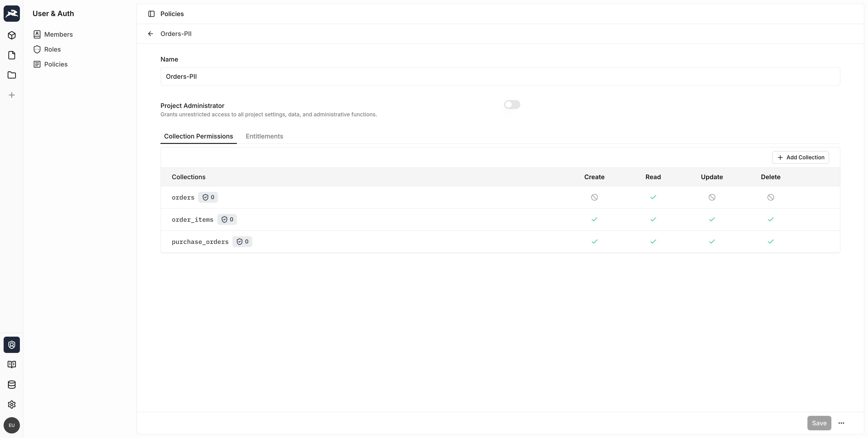This screenshot has width=868, height=438.
Task: Switch to the Entitlements tab
Action: tap(264, 136)
